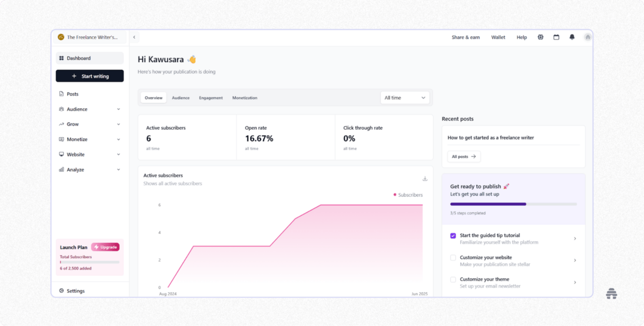Open the notifications bell
Image resolution: width=644 pixels, height=326 pixels.
click(x=572, y=37)
